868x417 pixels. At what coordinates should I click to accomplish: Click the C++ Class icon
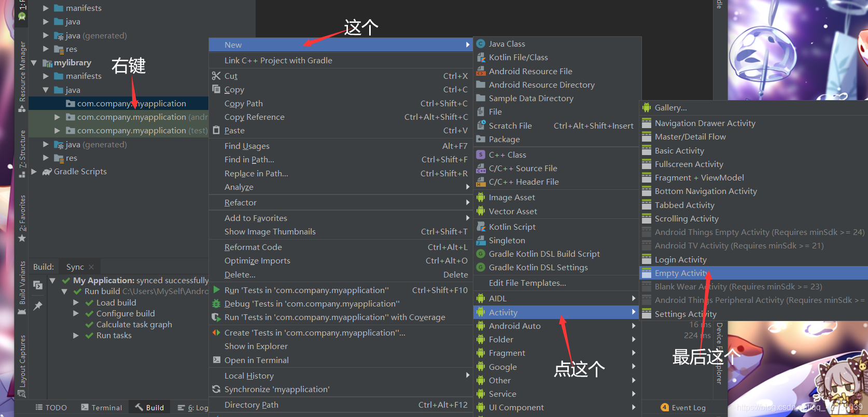481,155
